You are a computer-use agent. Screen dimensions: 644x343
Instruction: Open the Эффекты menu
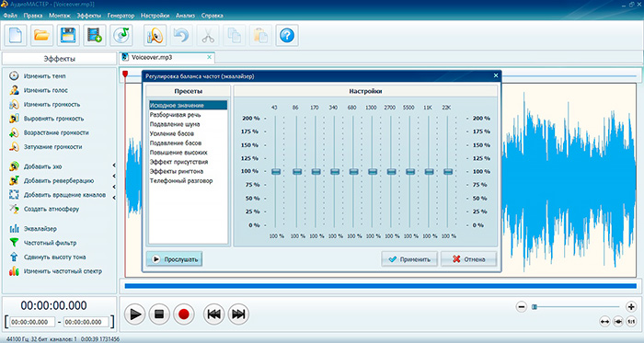pyautogui.click(x=88, y=16)
